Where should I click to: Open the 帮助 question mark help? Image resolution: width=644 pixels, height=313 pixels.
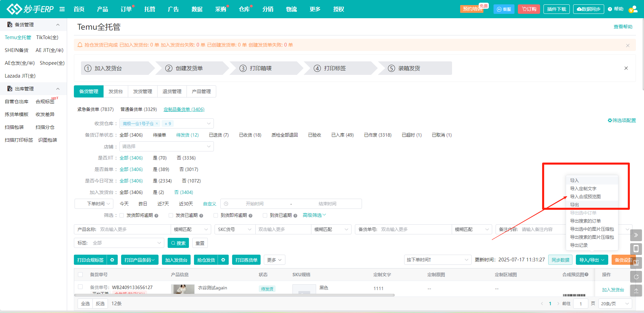[x=616, y=9]
